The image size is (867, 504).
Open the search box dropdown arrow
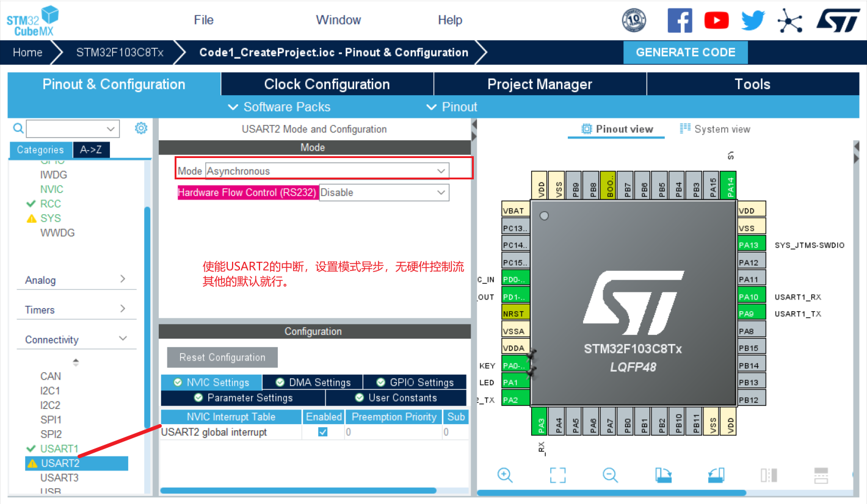[111, 129]
